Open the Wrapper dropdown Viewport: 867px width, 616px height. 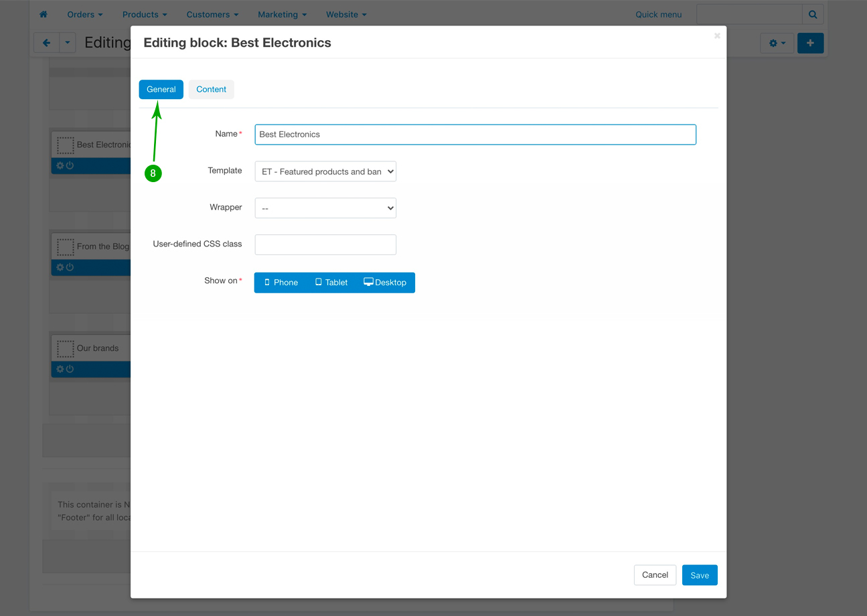tap(325, 208)
